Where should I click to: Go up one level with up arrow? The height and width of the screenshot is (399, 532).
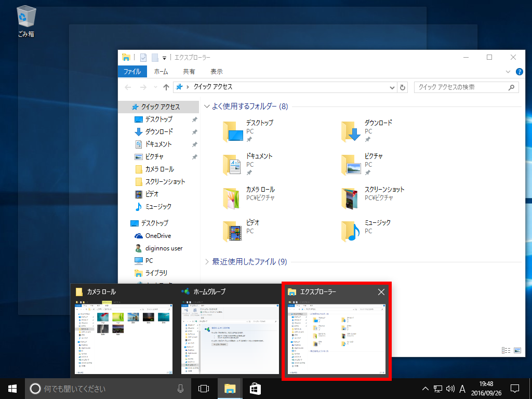click(166, 87)
